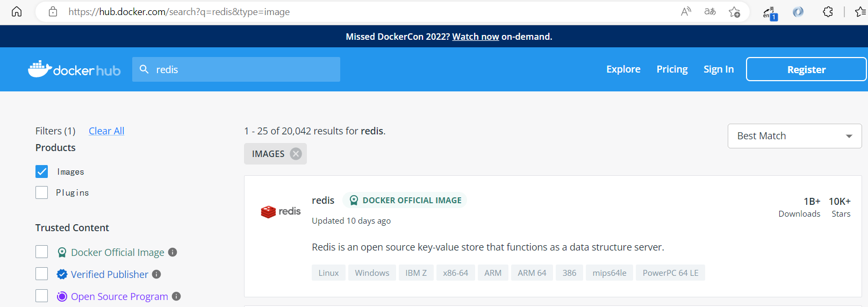Screen dimensions: 868x307
Task: Click the Verified Publisher info icon
Action: 156,274
